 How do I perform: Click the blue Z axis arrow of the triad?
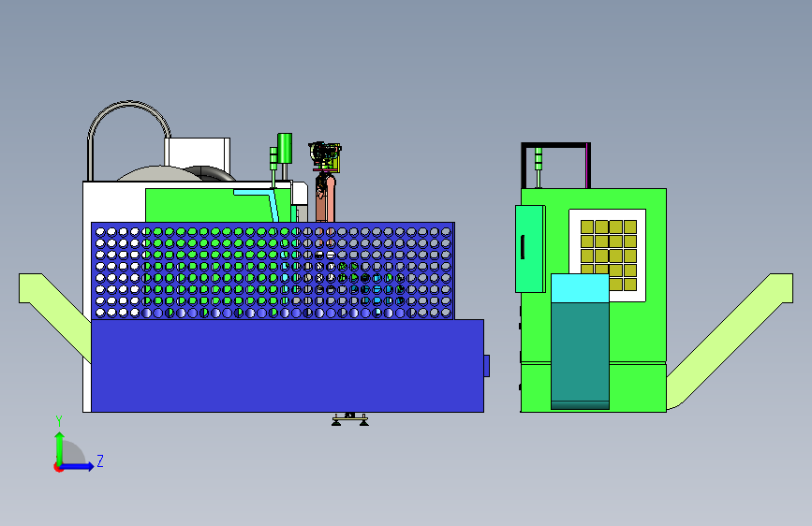[78, 466]
